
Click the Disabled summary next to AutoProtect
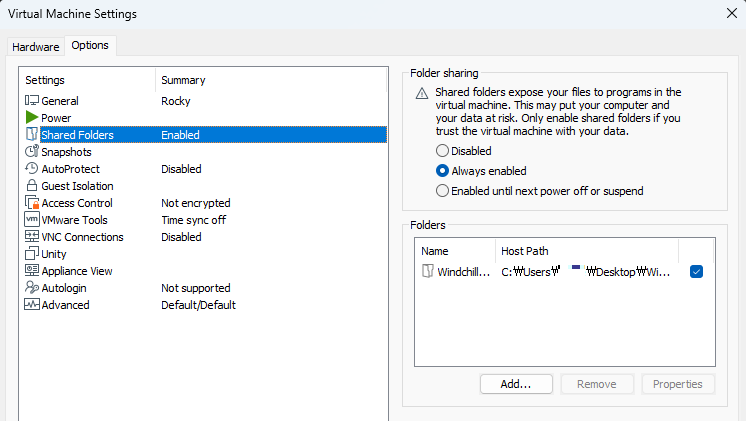pyautogui.click(x=181, y=169)
